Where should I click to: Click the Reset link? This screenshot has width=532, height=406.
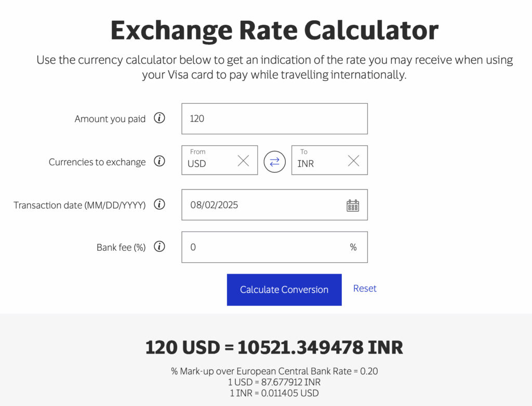click(365, 288)
